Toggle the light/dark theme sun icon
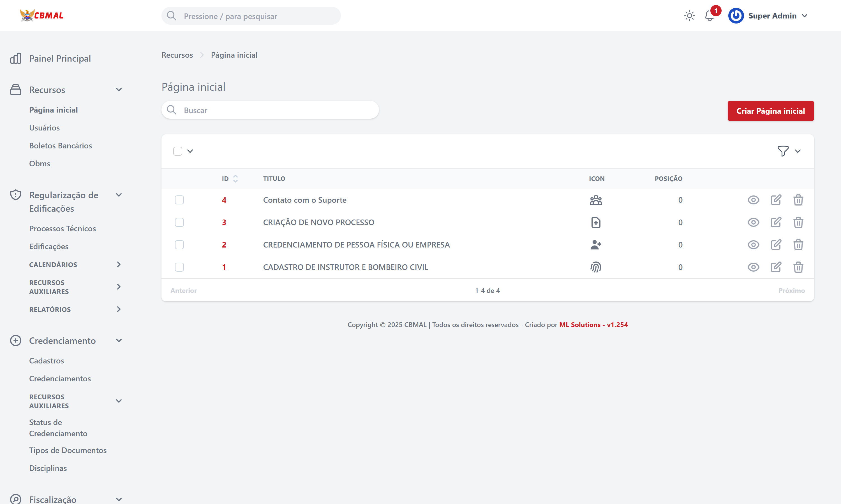The height and width of the screenshot is (504, 841). 689,16
